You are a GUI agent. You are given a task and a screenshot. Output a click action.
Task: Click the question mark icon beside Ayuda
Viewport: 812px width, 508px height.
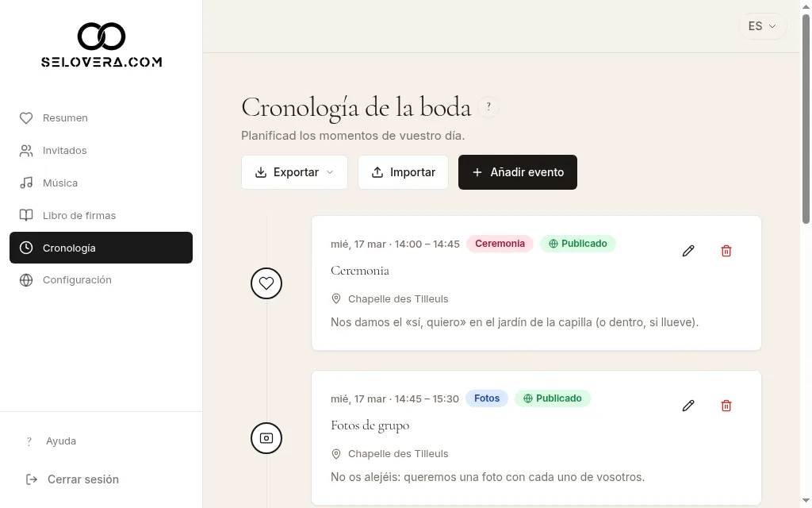(x=29, y=441)
